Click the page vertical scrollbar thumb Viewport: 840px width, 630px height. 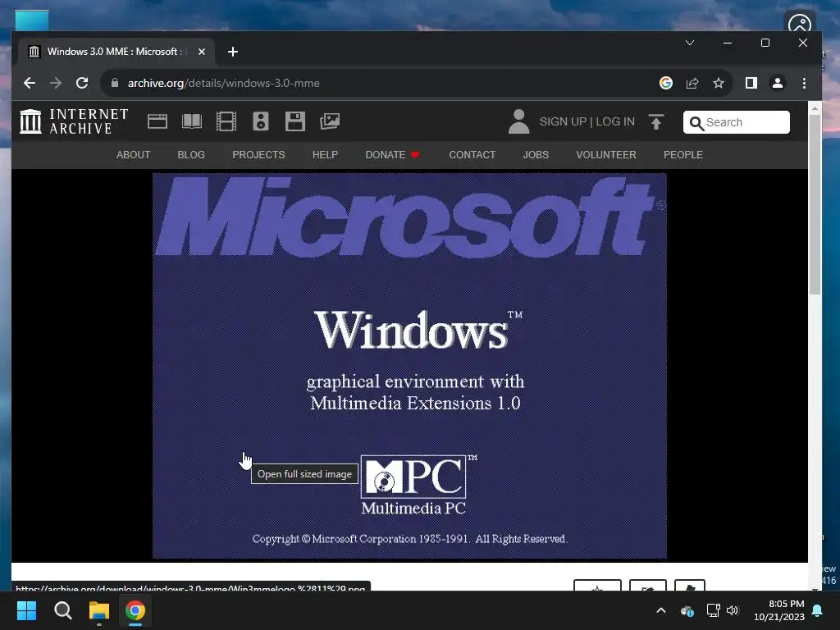(815, 203)
